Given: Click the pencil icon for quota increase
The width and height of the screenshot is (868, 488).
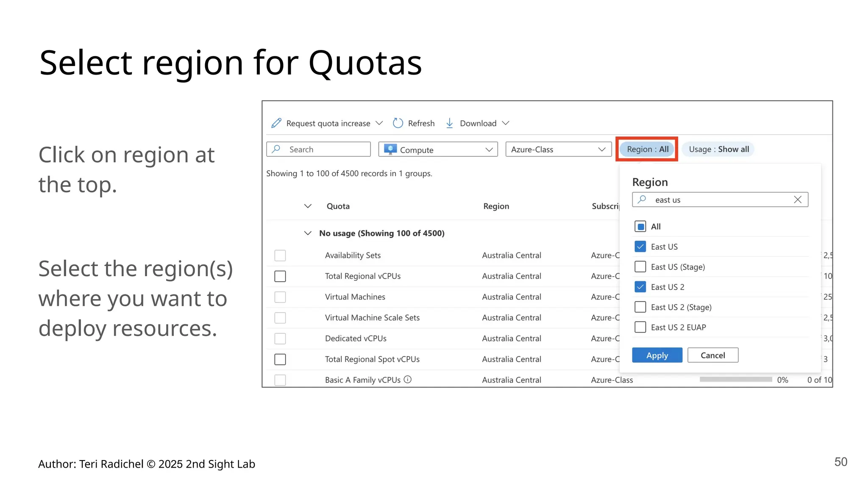Looking at the screenshot, I should (276, 123).
